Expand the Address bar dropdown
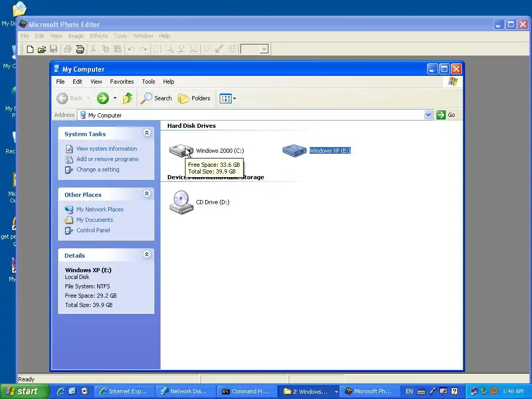 point(428,115)
